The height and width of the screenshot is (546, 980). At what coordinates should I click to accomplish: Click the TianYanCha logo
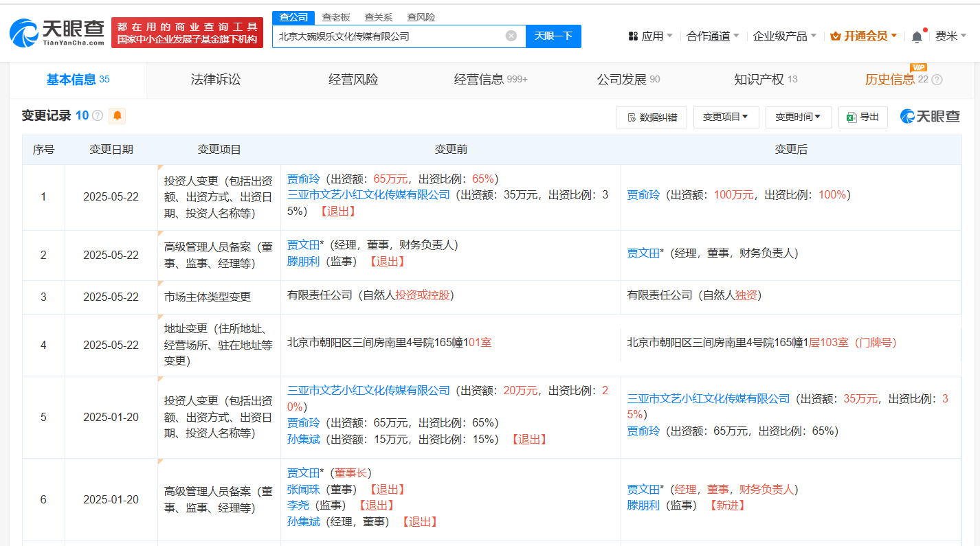coord(57,32)
